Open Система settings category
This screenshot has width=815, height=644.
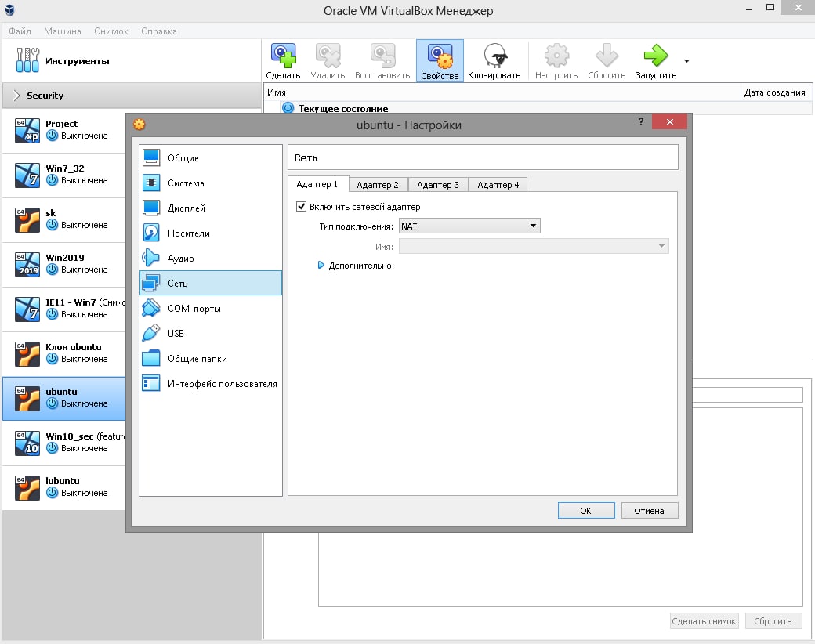pyautogui.click(x=211, y=183)
